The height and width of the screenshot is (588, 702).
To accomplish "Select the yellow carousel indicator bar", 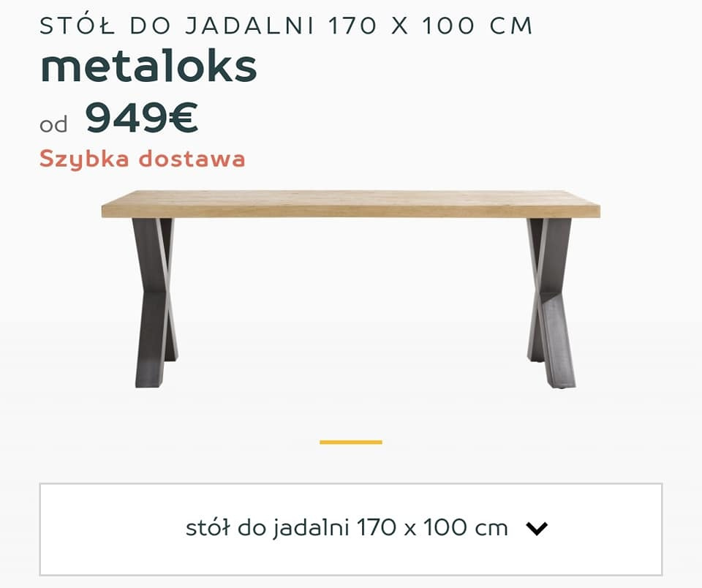I will [350, 442].
